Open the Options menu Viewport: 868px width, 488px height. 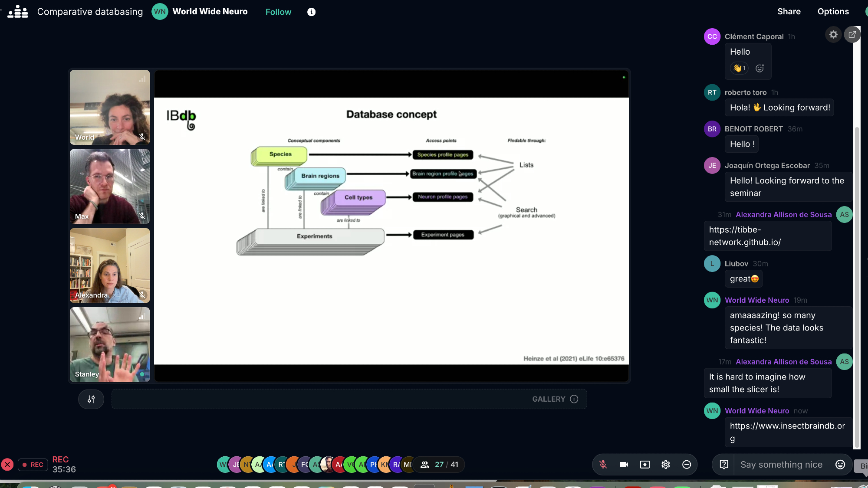[x=833, y=12]
